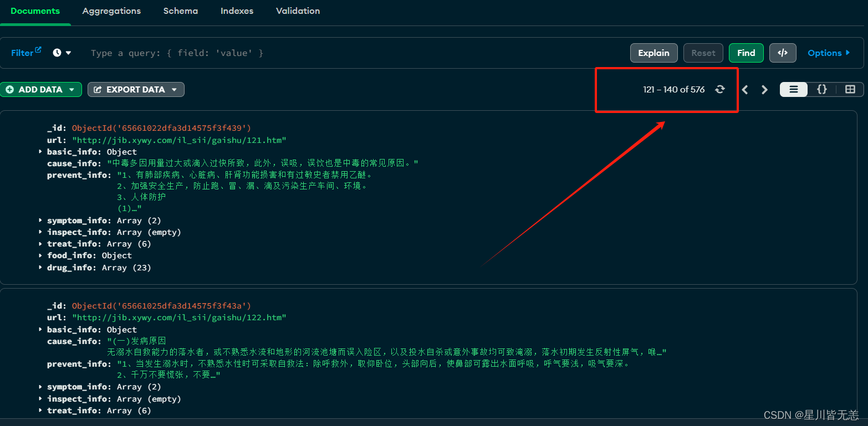Expand food_info object in first document
Image resolution: width=868 pixels, height=426 pixels.
click(40, 255)
